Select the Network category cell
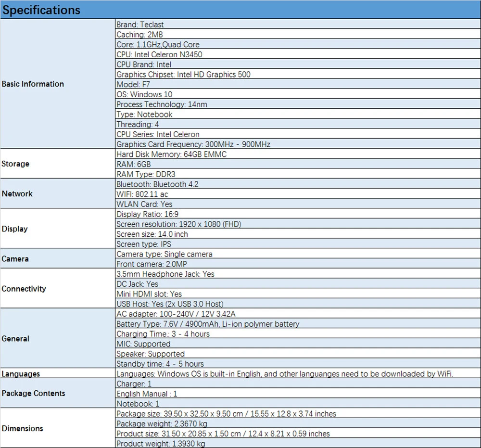This screenshot has width=481, height=448. coord(57,193)
